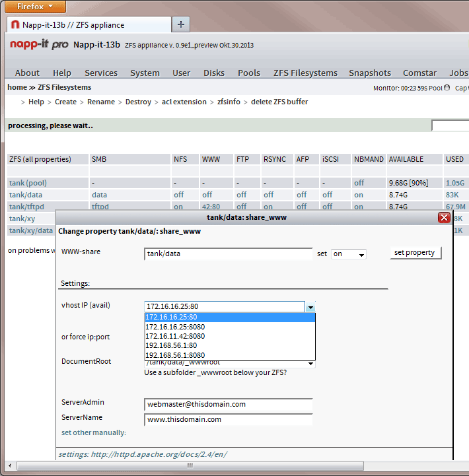The height and width of the screenshot is (476, 469).
Task: Click the horizontal scrollbar left arrow
Action: pyautogui.click(x=10, y=465)
